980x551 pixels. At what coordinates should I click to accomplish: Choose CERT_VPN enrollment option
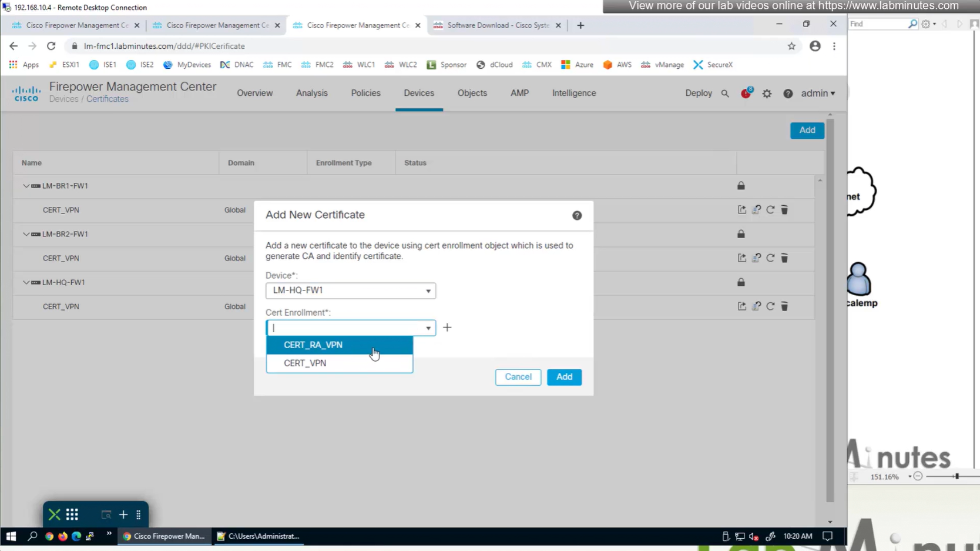point(305,363)
